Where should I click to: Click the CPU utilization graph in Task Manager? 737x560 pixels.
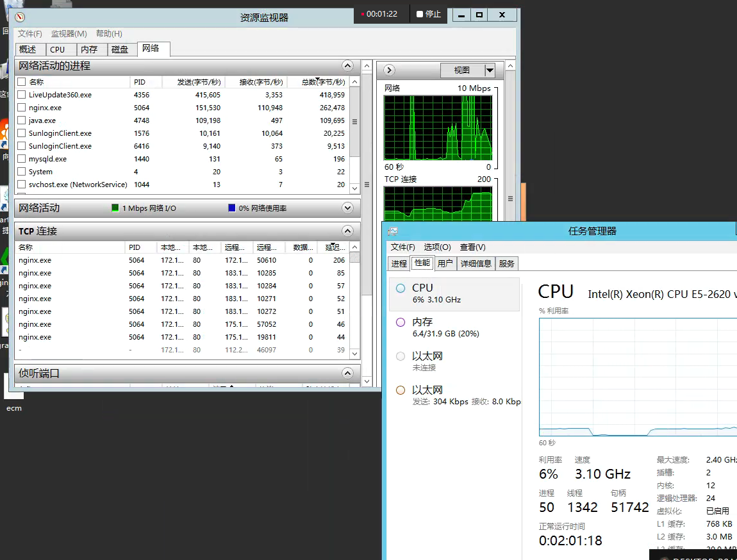638,377
